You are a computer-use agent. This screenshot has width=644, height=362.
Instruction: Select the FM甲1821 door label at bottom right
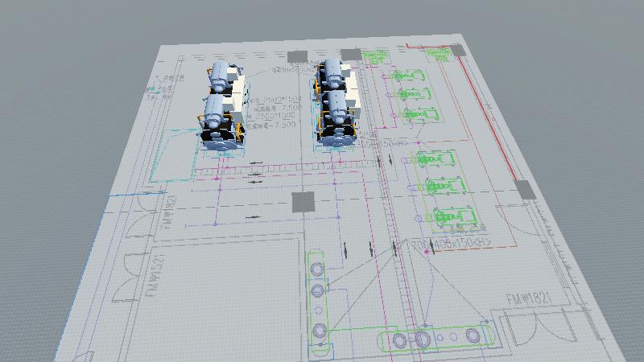(x=528, y=299)
